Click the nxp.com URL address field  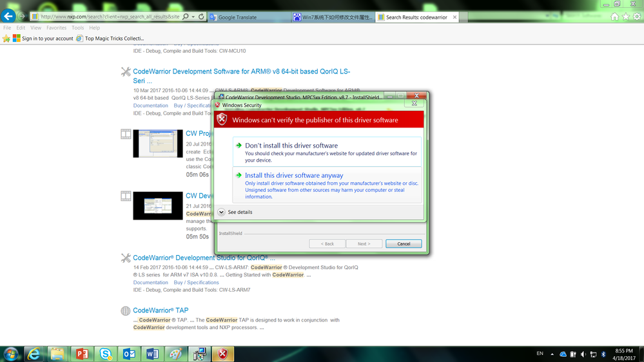(x=110, y=17)
